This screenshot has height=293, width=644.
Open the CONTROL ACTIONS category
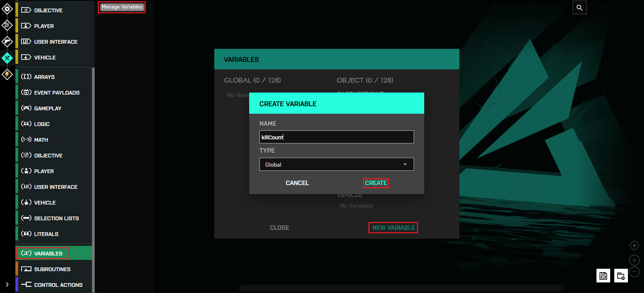[54, 285]
